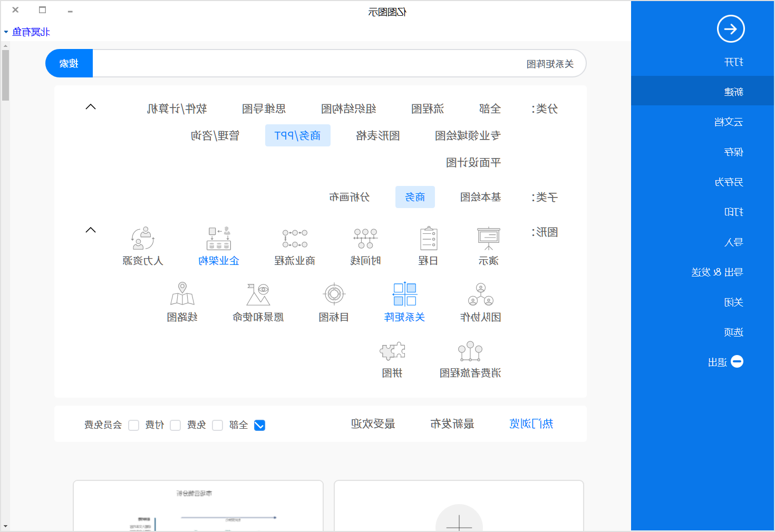Open 选项 options
Screen dimensions: 775x532
pos(734,332)
